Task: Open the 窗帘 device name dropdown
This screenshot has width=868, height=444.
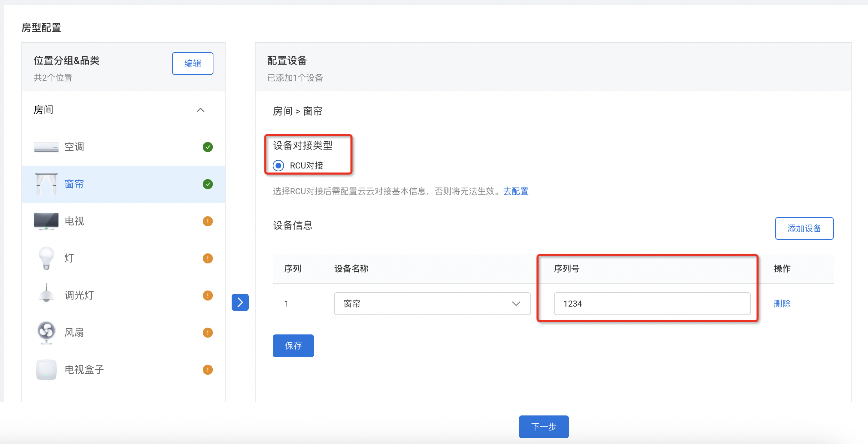Action: pos(432,304)
